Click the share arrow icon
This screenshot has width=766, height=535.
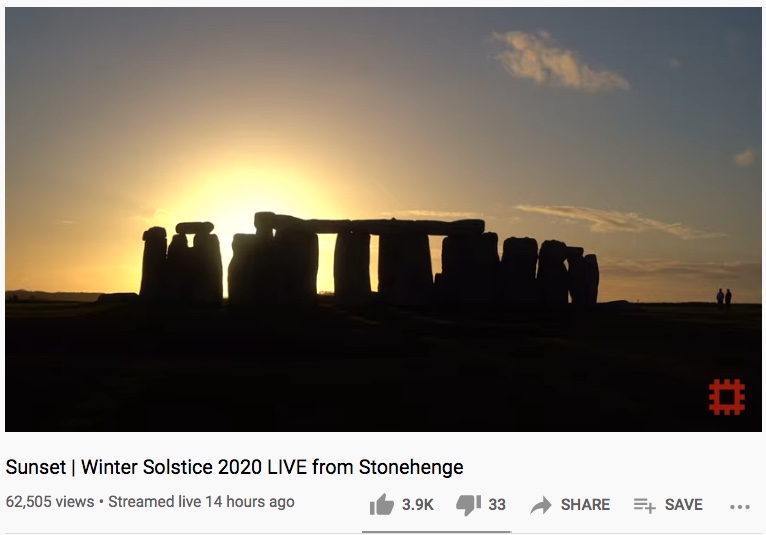pyautogui.click(x=541, y=505)
